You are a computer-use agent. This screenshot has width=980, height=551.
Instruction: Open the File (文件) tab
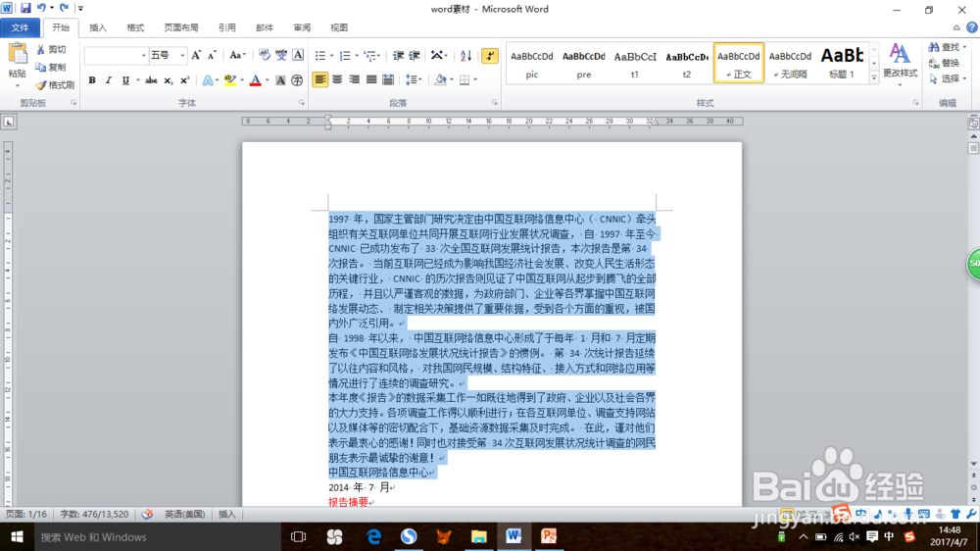pos(20,27)
